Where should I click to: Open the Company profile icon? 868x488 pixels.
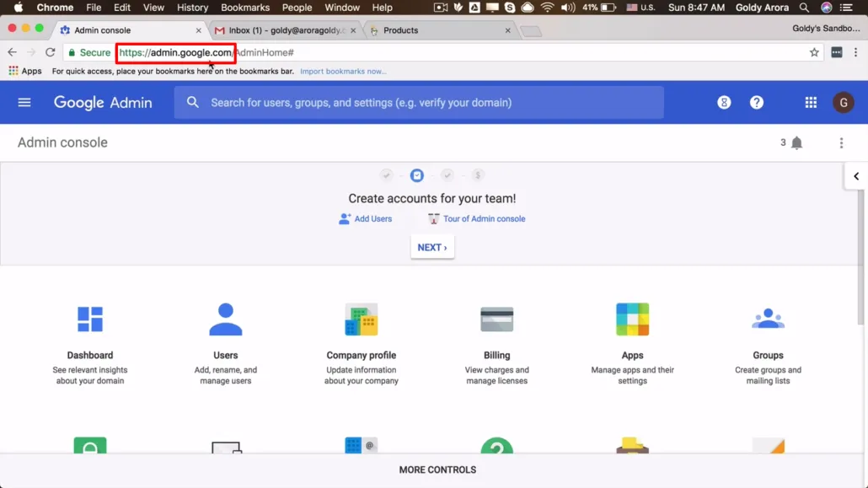coord(361,319)
